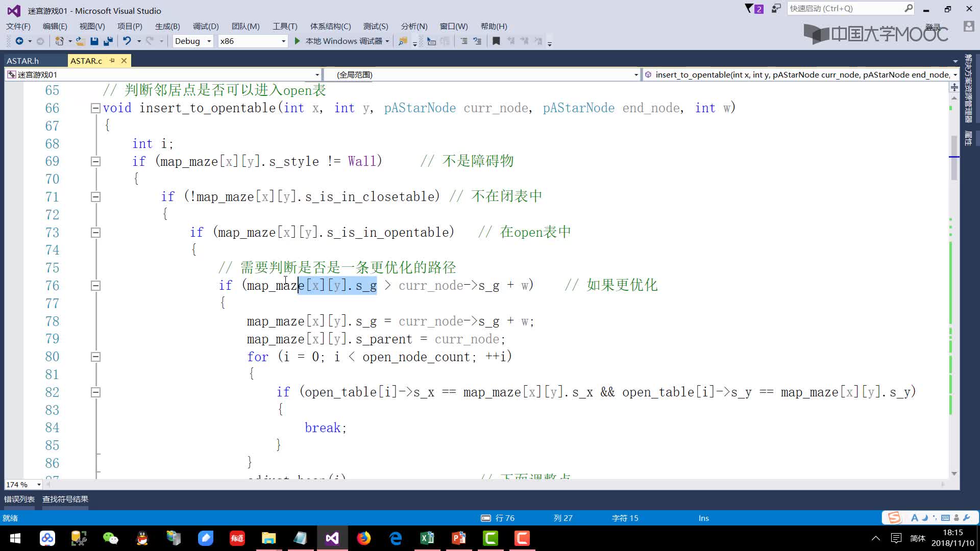Open the 属性 side panel tab
The height and width of the screenshot is (551, 980).
pos(968,138)
